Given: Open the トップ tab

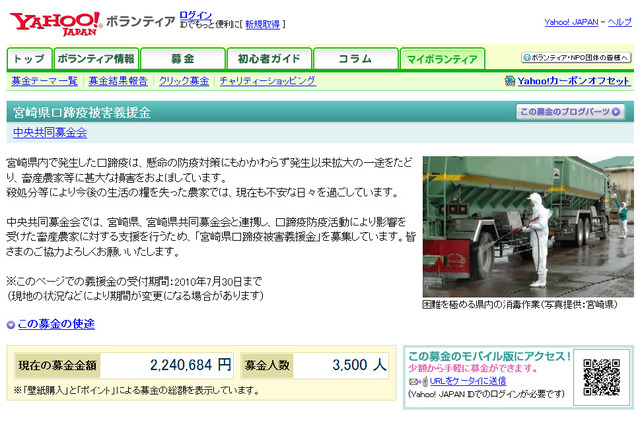Looking at the screenshot, I should 29,59.
